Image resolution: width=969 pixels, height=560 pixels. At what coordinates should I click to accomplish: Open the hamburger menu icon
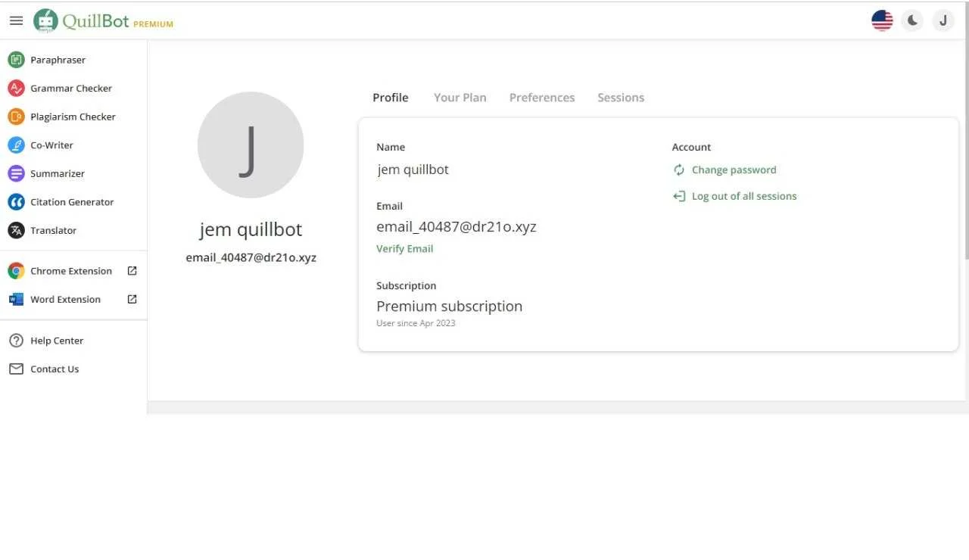tap(16, 21)
